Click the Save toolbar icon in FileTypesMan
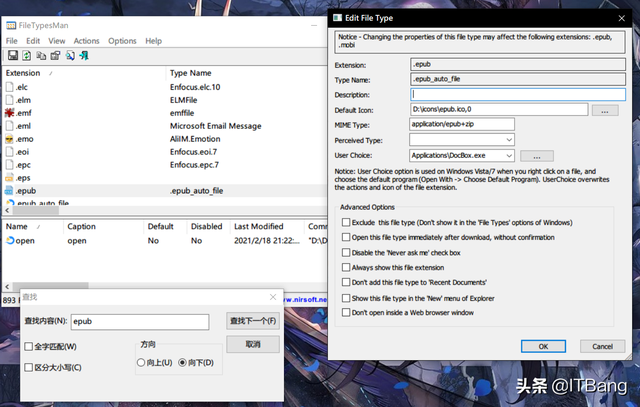The image size is (640, 407). (x=11, y=55)
